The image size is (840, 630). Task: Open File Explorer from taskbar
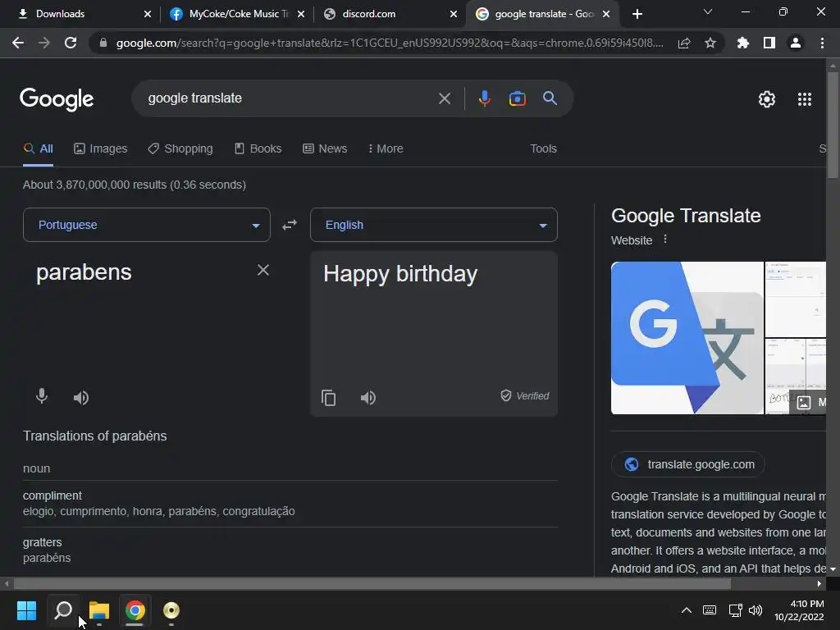pyautogui.click(x=99, y=610)
